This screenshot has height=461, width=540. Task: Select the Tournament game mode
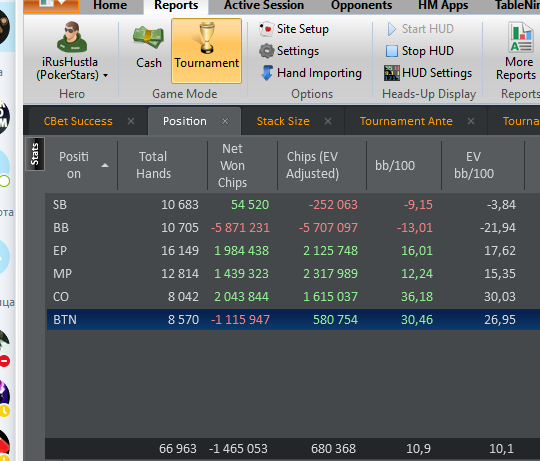click(207, 51)
